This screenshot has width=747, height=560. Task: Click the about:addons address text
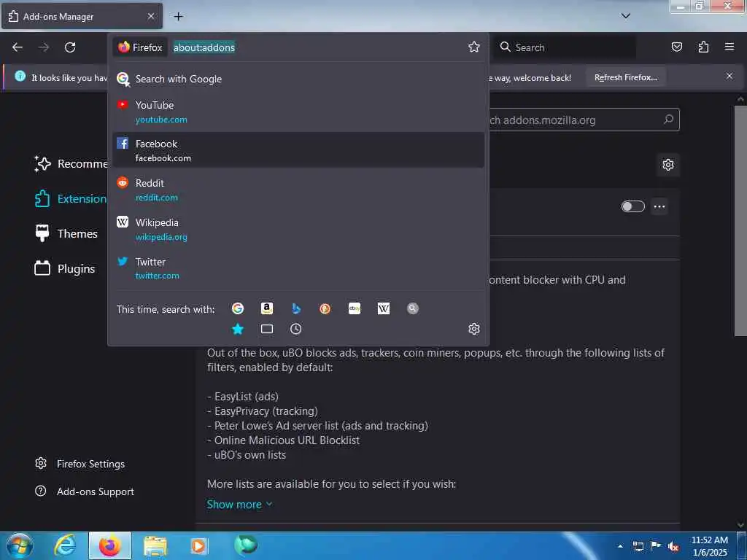tap(204, 47)
